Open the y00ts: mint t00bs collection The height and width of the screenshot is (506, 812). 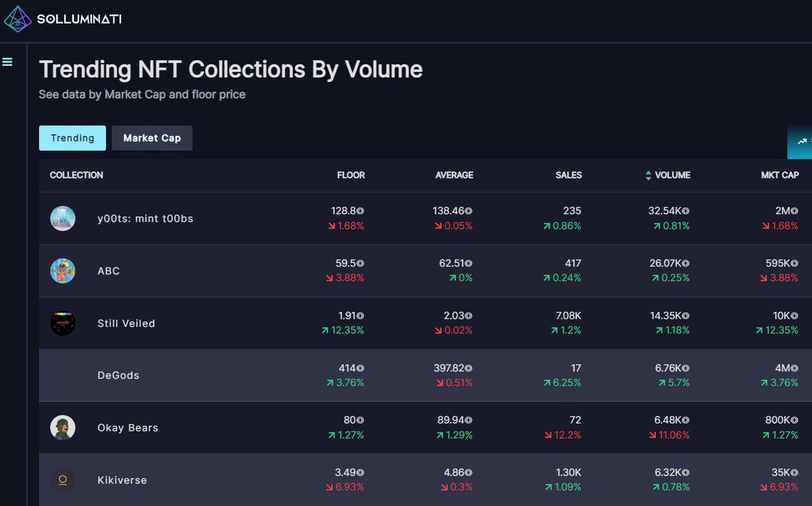(x=145, y=218)
